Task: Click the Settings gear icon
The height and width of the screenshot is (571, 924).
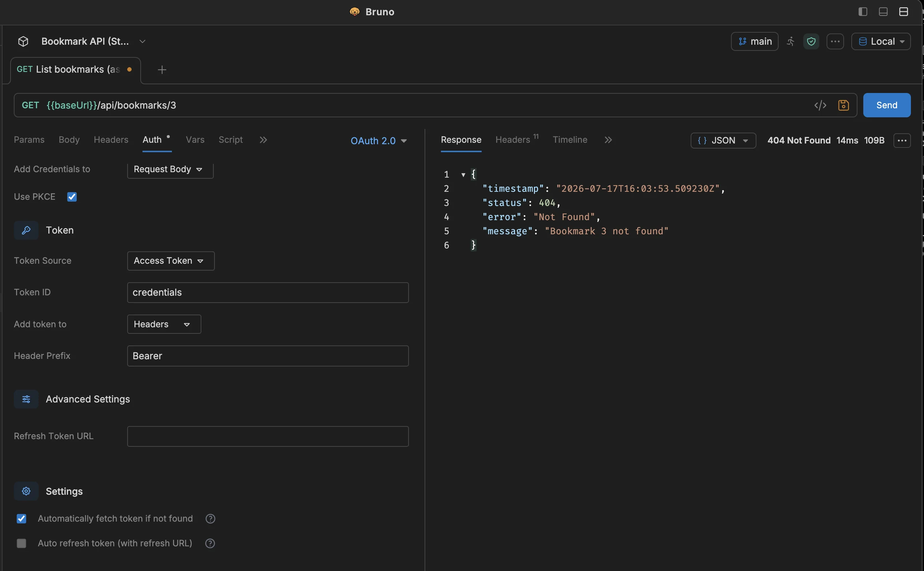Action: (26, 491)
